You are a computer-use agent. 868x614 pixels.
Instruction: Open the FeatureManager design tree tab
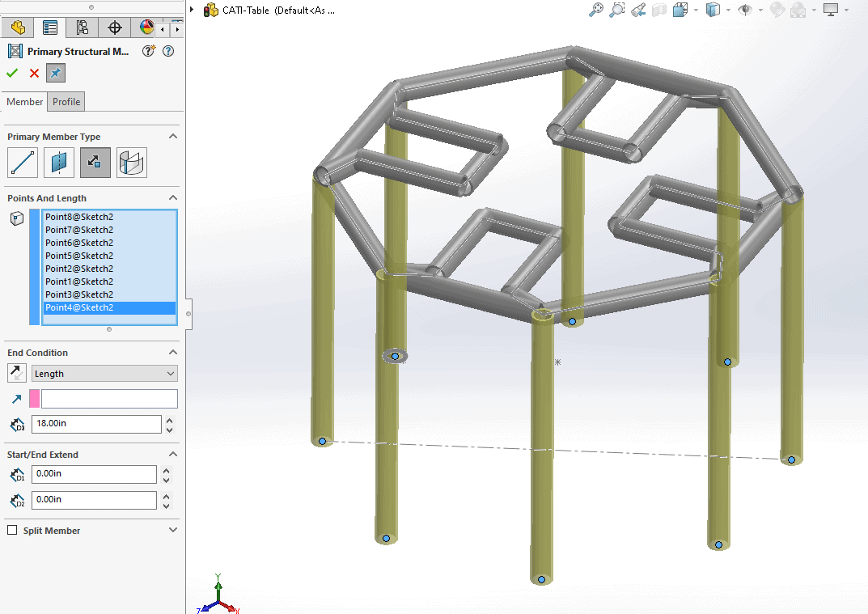pyautogui.click(x=18, y=28)
